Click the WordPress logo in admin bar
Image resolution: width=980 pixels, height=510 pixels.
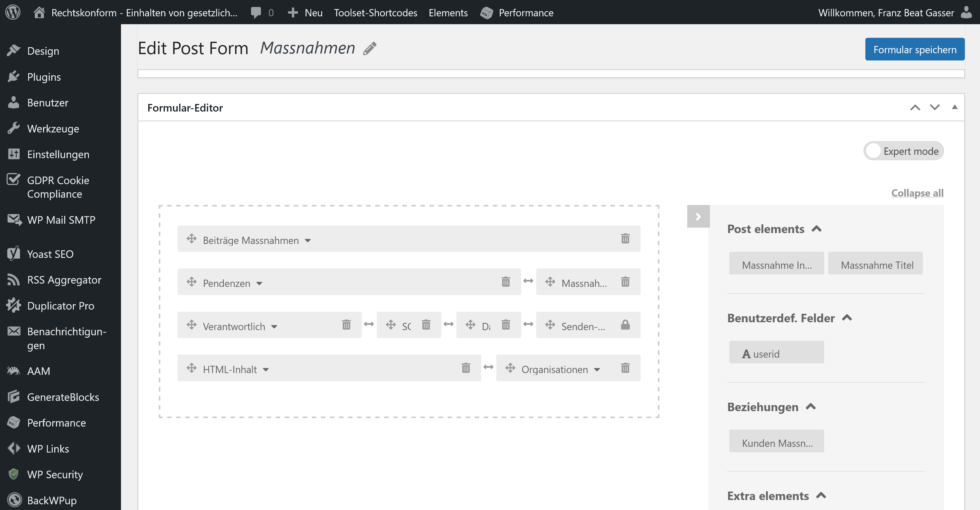[x=13, y=12]
